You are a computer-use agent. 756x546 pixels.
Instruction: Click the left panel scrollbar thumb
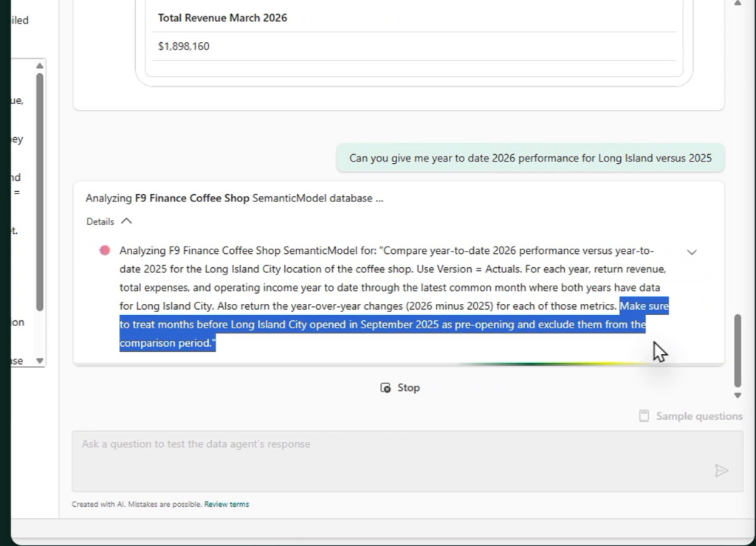[40, 192]
